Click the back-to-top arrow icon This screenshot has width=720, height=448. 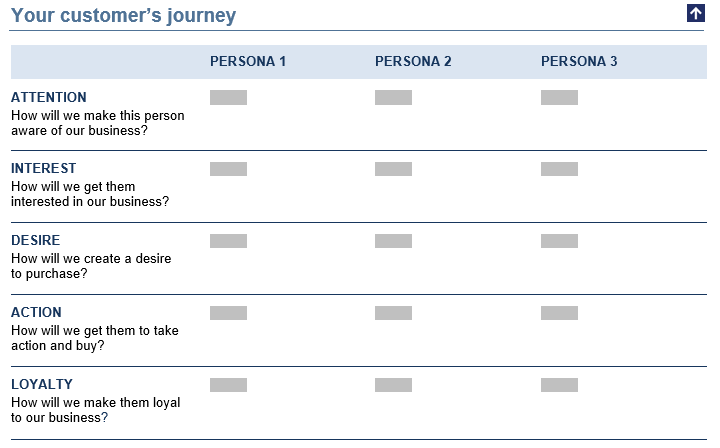[x=696, y=13]
